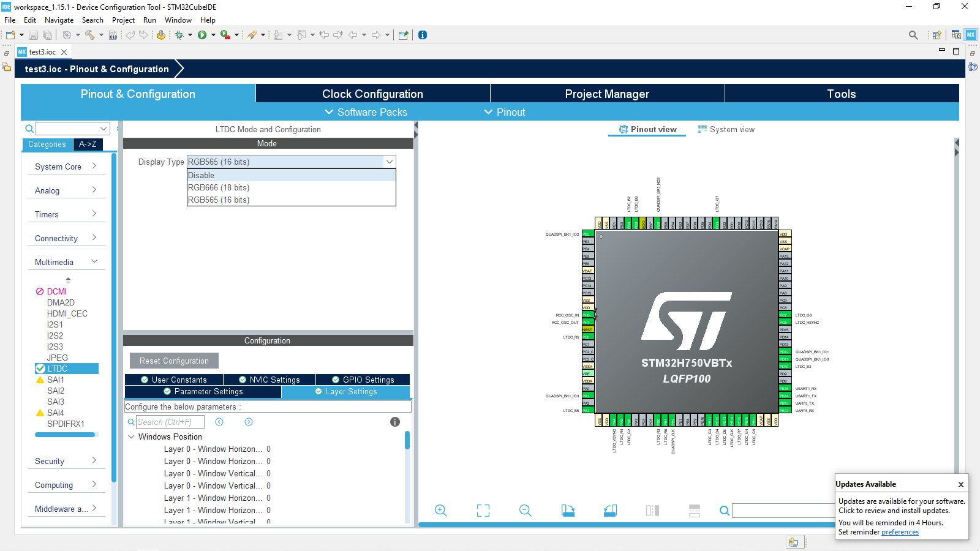Collapse the Windows Position parameter group

click(131, 437)
